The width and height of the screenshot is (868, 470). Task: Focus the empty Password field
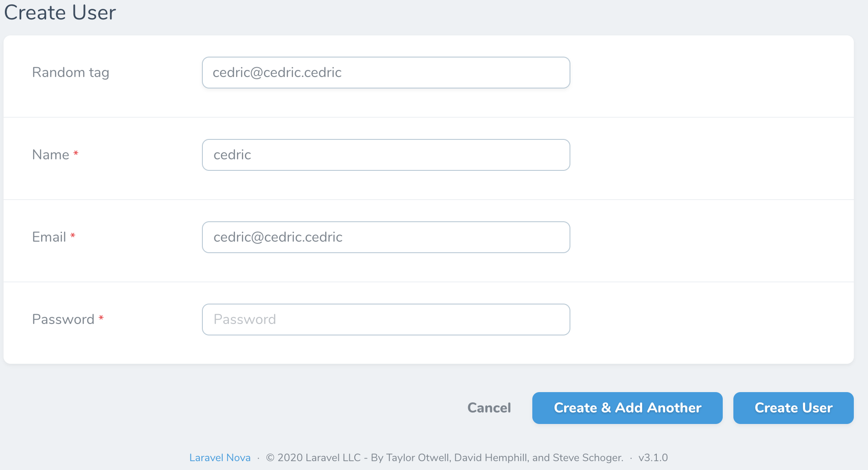[386, 320]
